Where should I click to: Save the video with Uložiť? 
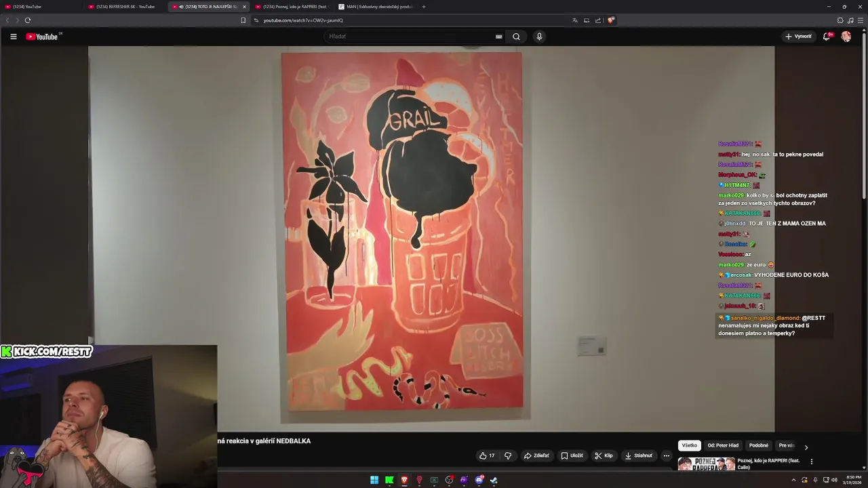pos(572,455)
